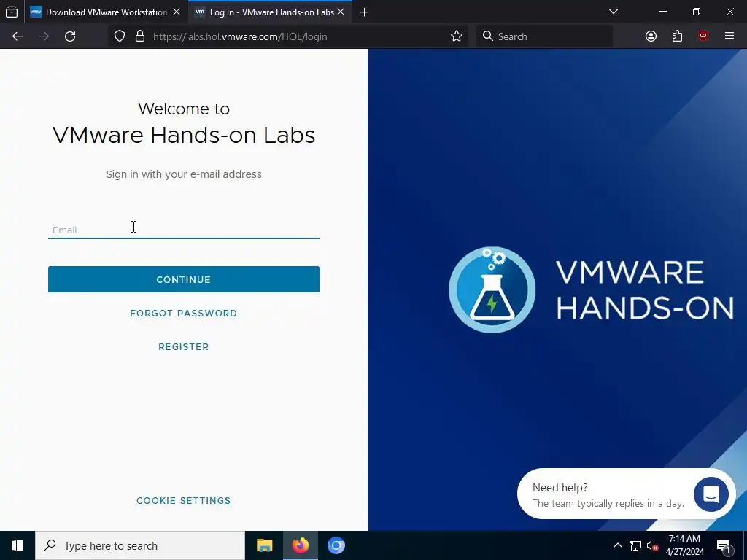The image size is (747, 560).
Task: Close the Firefox window
Action: pos(729,12)
